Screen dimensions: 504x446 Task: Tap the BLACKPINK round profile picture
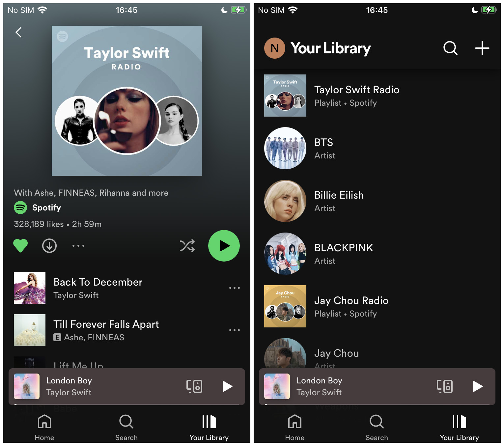285,254
